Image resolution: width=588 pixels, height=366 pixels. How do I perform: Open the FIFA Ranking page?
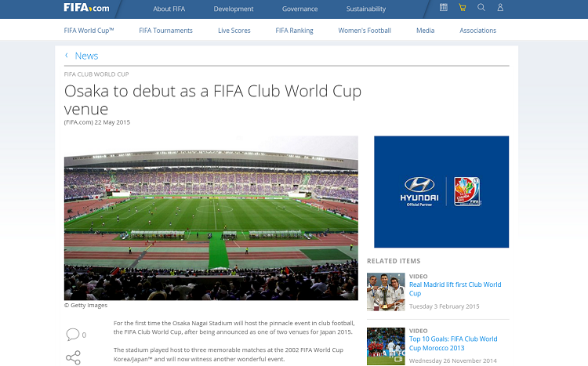[x=294, y=31]
